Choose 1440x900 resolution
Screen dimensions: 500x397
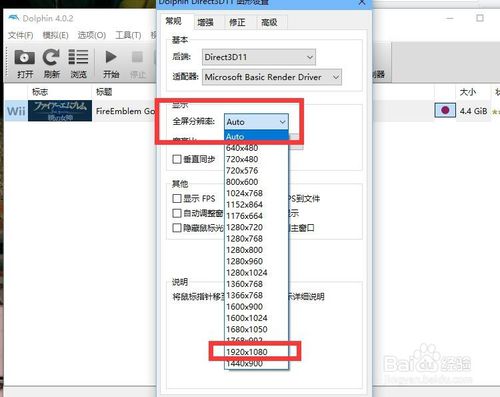256,363
